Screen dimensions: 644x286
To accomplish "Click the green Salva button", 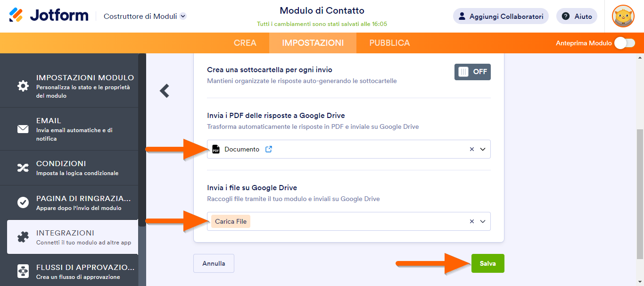I will [487, 263].
